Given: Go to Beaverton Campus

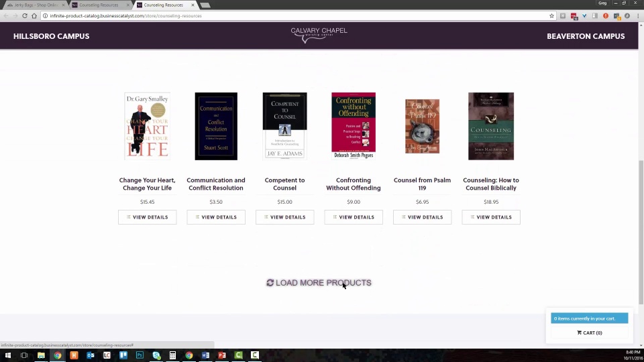Looking at the screenshot, I should point(586,36).
